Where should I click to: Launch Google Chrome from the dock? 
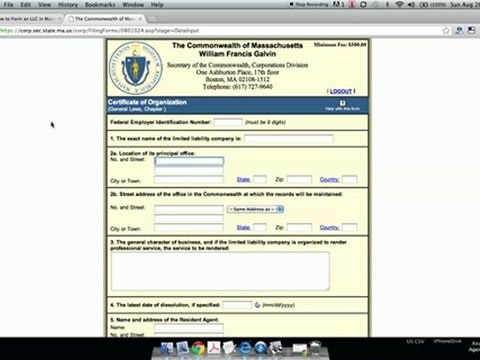[x=198, y=349]
